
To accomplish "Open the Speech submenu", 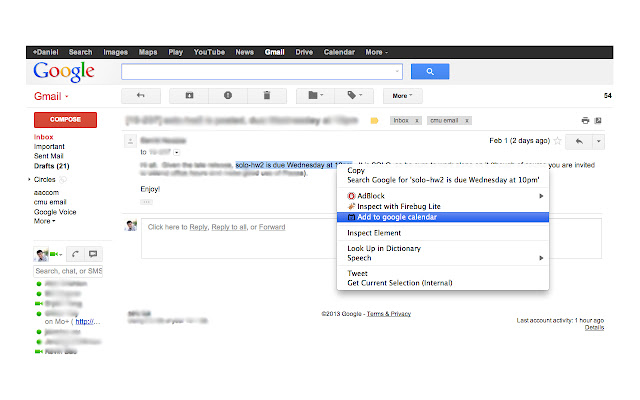I will click(x=443, y=258).
